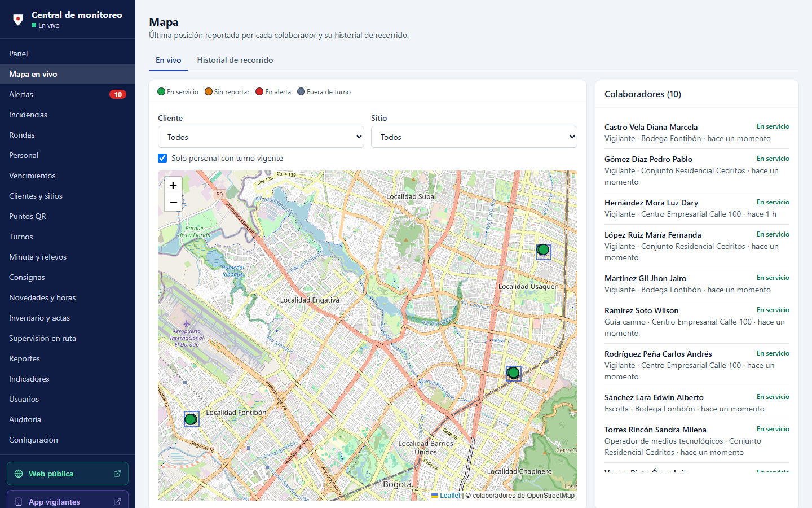Click the shield logo of Central de monitoreo
812x508 pixels.
(18, 20)
